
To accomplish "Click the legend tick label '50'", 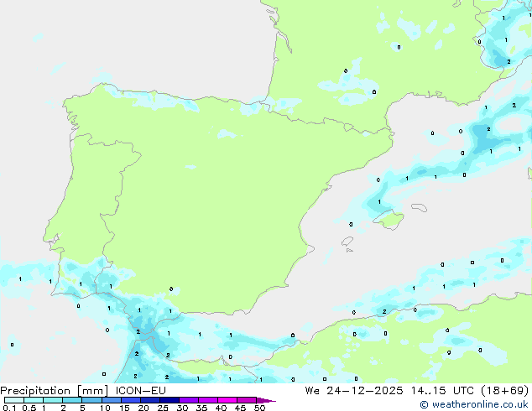I will click(259, 408).
